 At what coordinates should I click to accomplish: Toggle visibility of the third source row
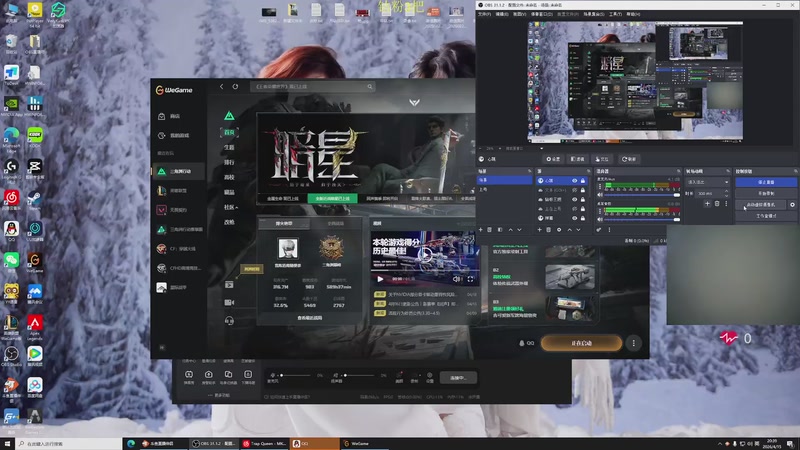point(574,199)
